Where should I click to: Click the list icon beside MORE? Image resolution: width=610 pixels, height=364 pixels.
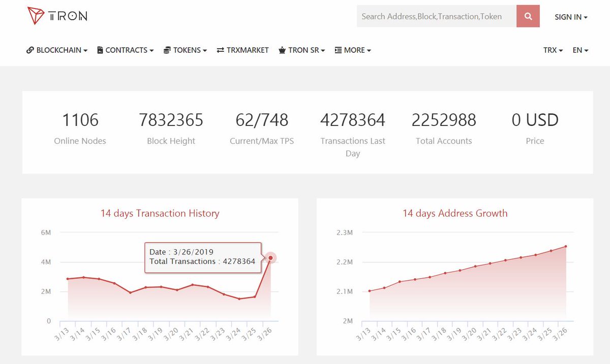click(338, 50)
